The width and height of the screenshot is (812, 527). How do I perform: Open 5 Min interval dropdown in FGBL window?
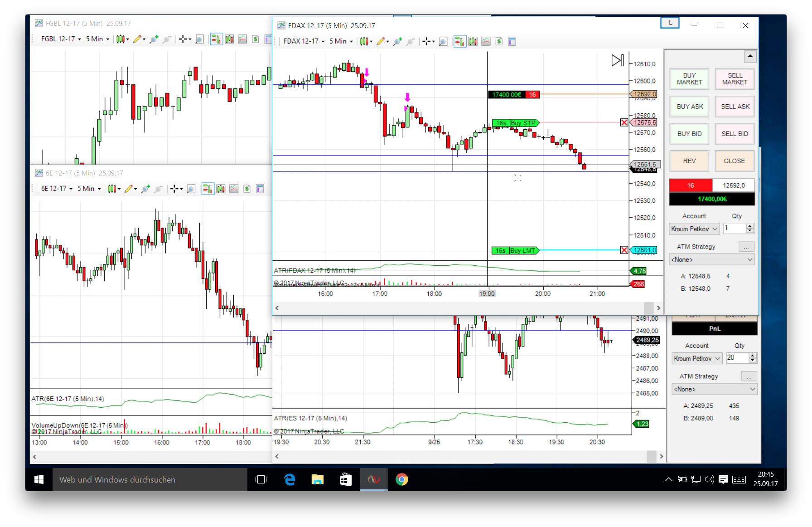pyautogui.click(x=97, y=39)
